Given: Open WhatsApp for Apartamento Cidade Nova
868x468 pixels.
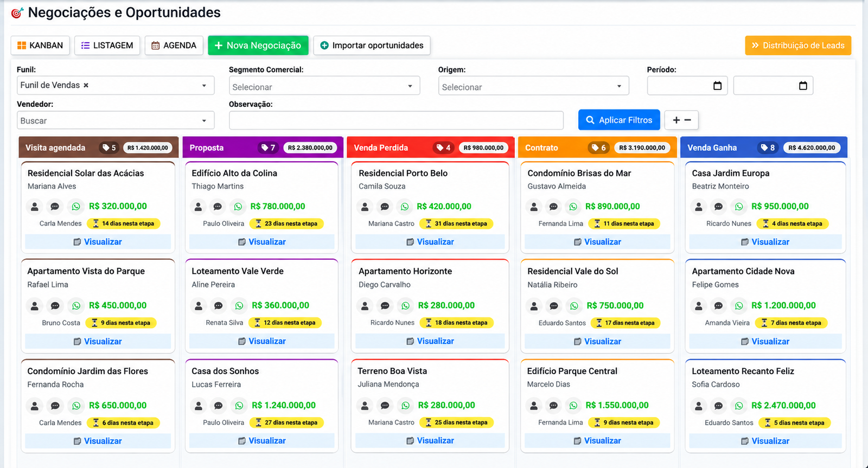Looking at the screenshot, I should click(739, 306).
